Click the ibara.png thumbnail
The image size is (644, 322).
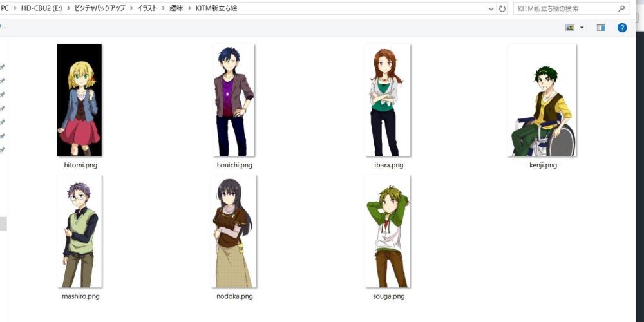[388, 100]
